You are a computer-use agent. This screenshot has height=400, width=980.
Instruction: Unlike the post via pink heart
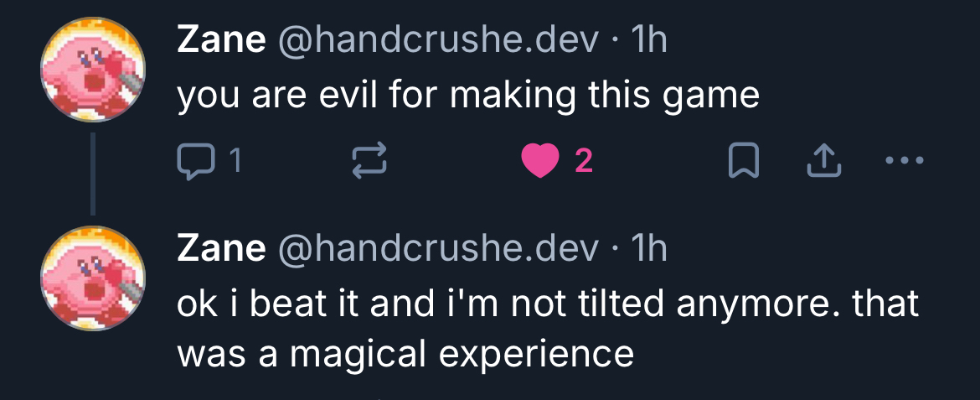click(x=539, y=160)
